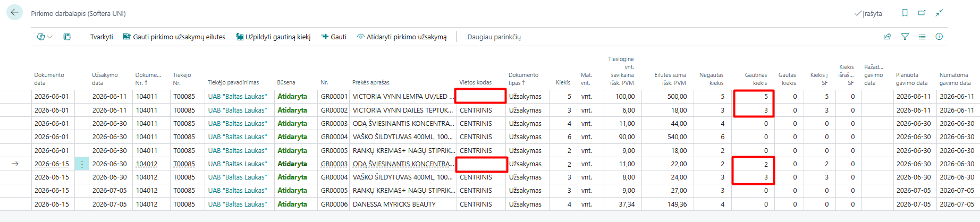980x222 pixels.
Task: Click the Negautas kiekis column header
Action: [711, 79]
